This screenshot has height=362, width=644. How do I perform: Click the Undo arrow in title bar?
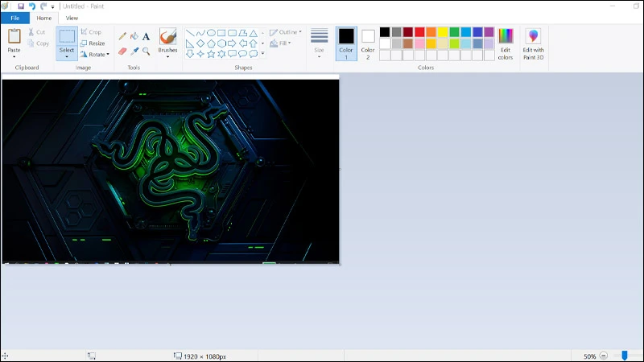point(31,6)
